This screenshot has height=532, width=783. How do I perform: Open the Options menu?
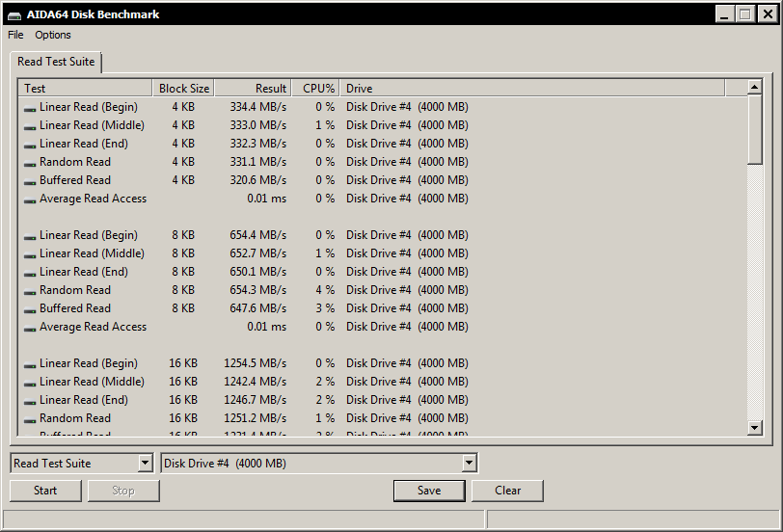53,35
